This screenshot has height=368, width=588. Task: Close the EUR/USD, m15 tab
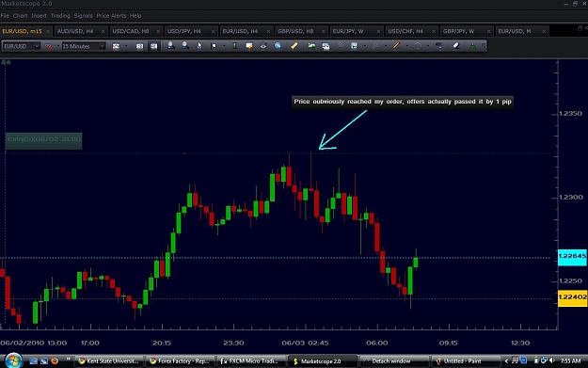[48, 31]
